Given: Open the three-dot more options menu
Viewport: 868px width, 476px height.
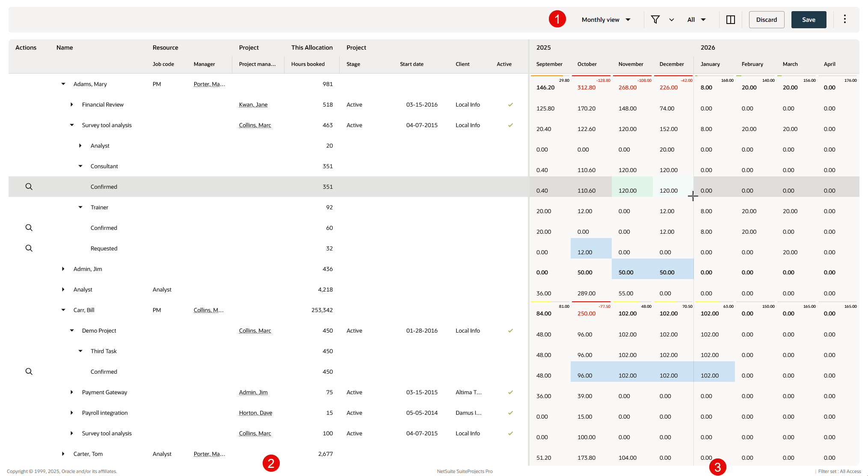Looking at the screenshot, I should click(844, 19).
